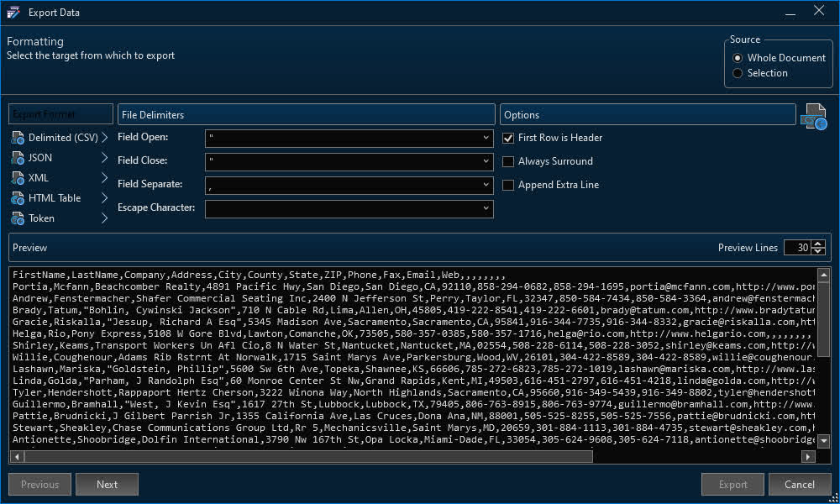The width and height of the screenshot is (840, 504).
Task: Click the JSON export format icon
Action: click(x=18, y=157)
